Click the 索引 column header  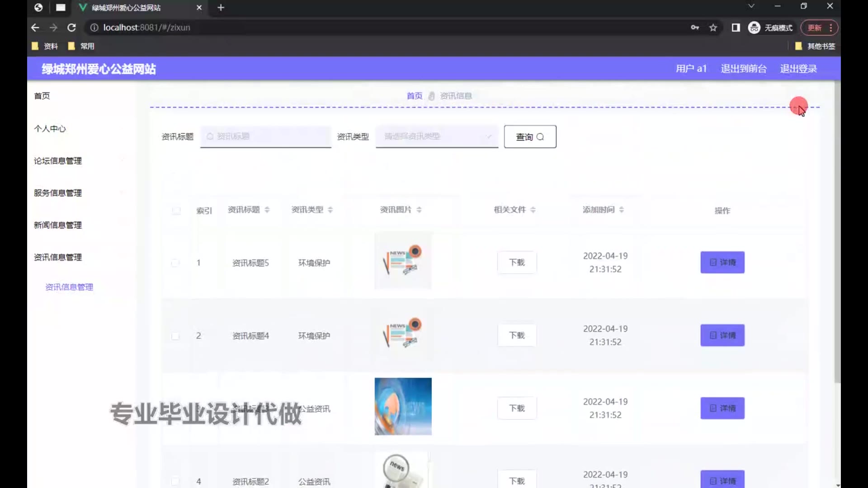coord(204,211)
